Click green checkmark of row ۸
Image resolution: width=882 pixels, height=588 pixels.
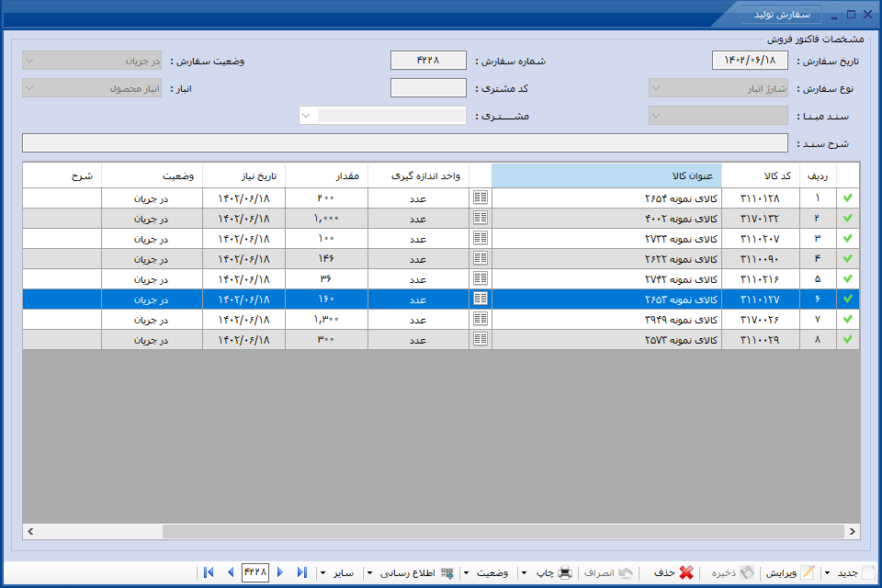point(848,339)
